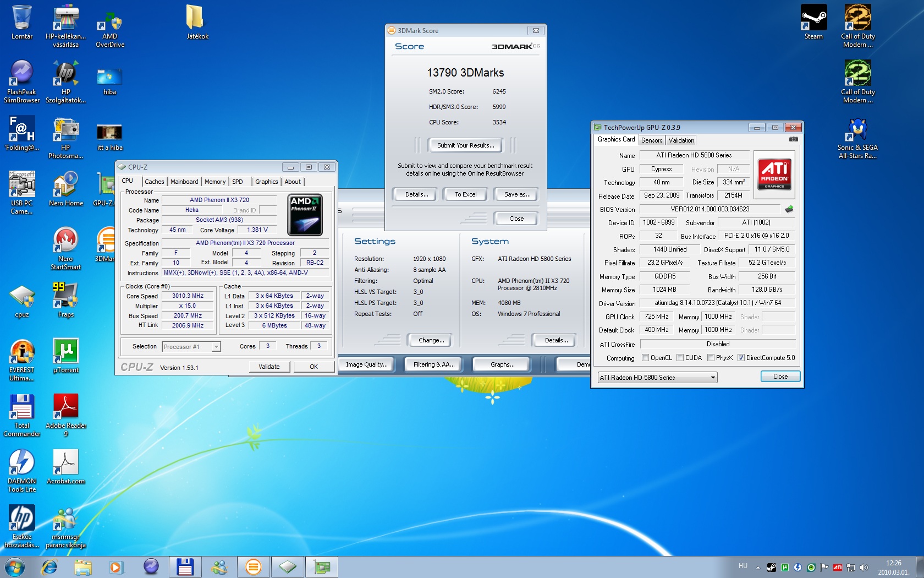This screenshot has width=924, height=578.
Task: Open the Játékok folder on desktop
Action: coord(197,22)
